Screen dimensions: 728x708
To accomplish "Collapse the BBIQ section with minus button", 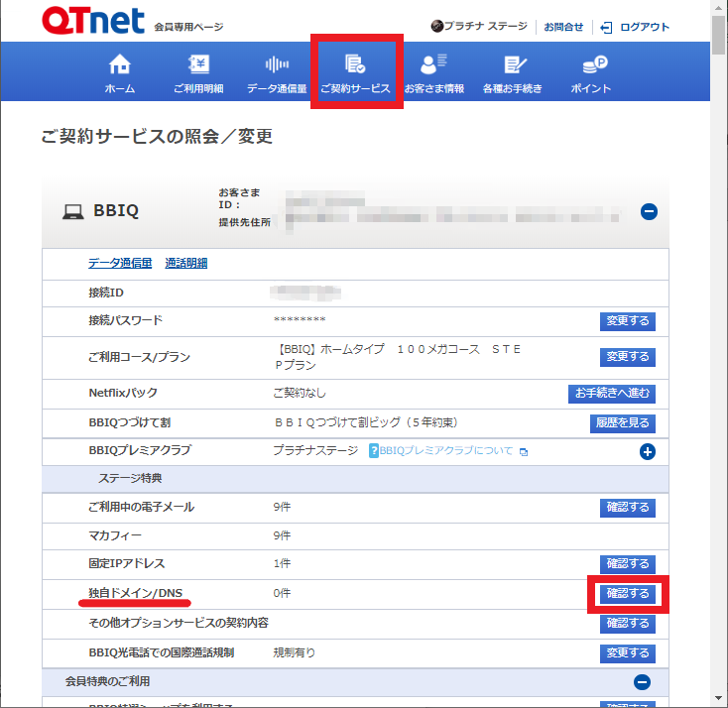I will (649, 211).
